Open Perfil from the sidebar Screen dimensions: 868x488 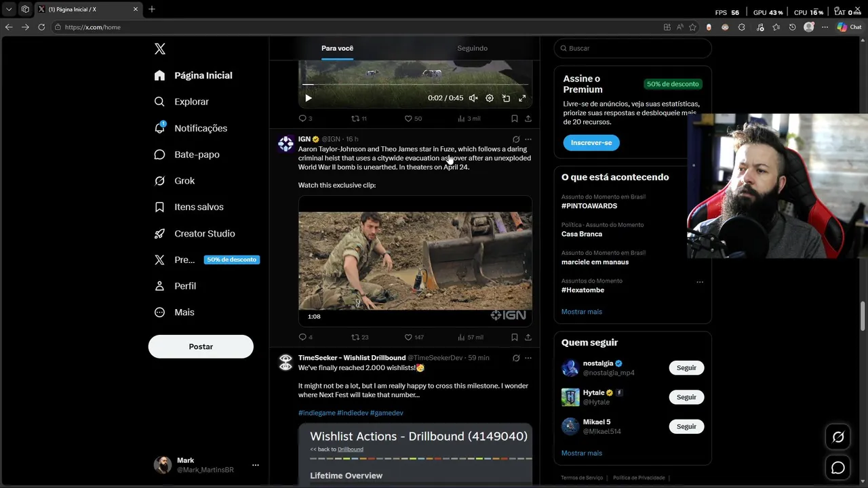tap(175, 286)
